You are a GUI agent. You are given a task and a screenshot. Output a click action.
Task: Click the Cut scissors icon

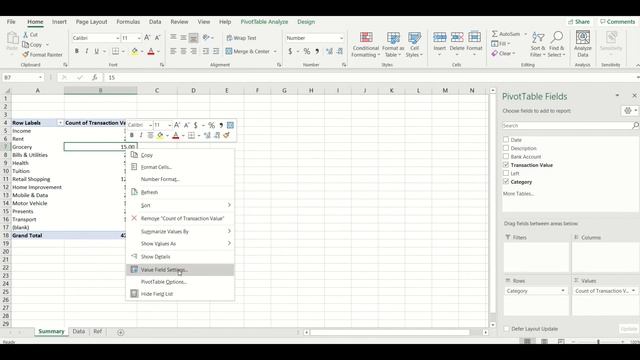click(x=26, y=35)
